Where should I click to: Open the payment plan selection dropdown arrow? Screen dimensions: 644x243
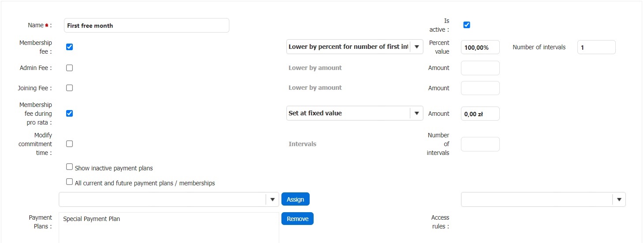pyautogui.click(x=272, y=199)
